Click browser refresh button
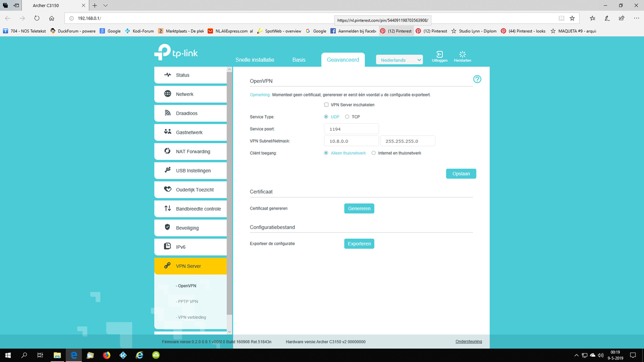 37,18
